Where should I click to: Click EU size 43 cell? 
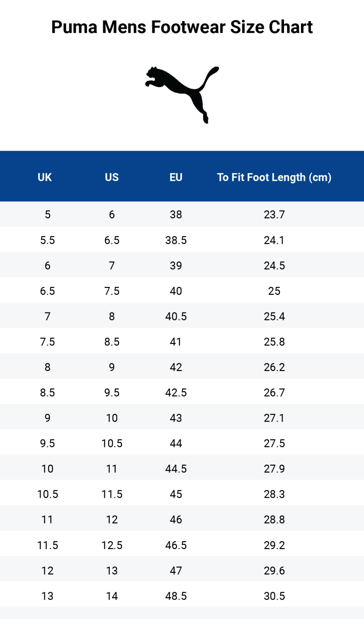[x=176, y=418]
